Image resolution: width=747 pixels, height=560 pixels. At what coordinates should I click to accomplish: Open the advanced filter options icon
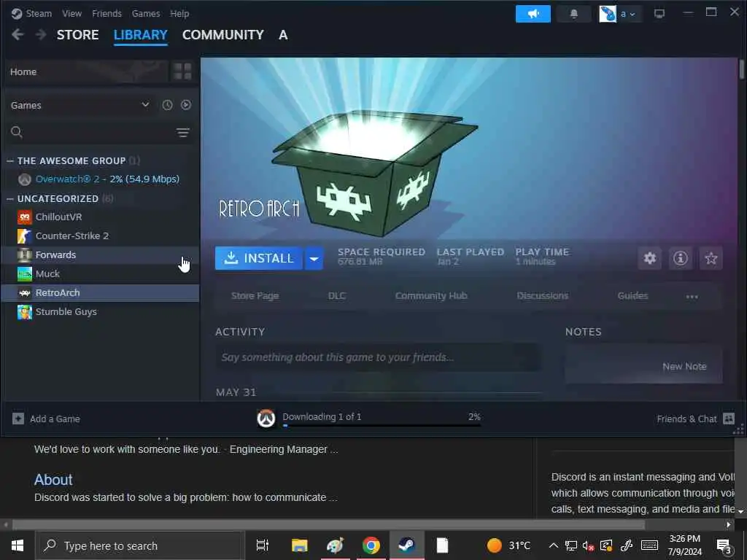pos(183,133)
